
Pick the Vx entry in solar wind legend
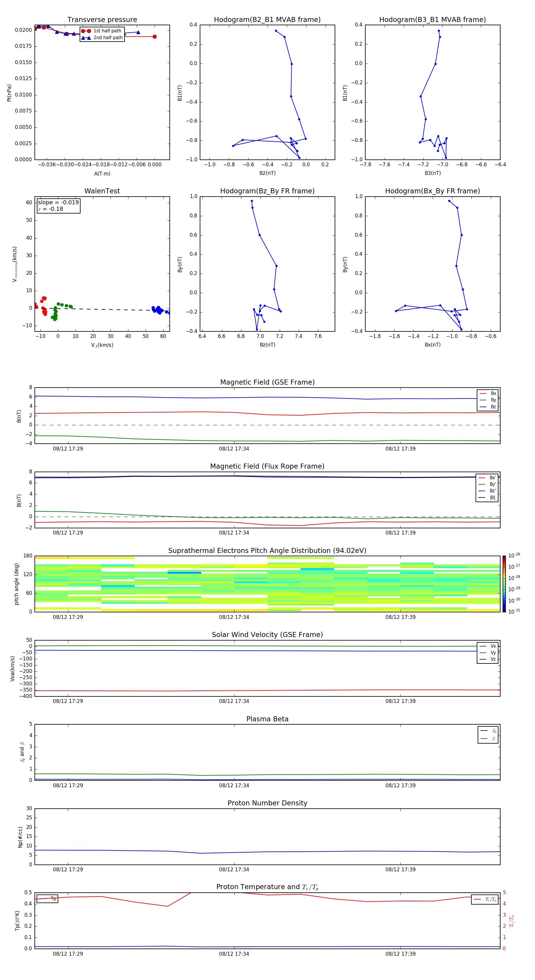pos(488,646)
